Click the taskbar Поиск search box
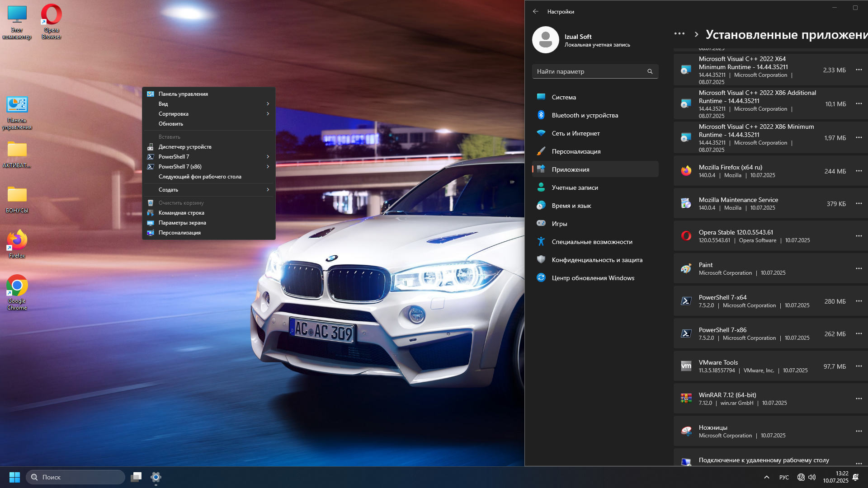 coord(75,477)
